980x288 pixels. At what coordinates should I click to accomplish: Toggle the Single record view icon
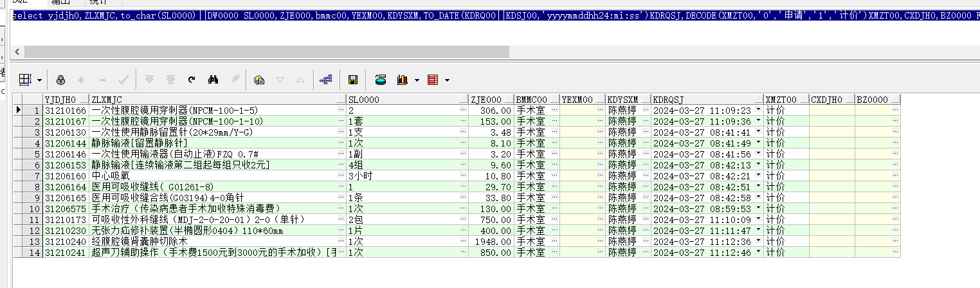[x=259, y=80]
